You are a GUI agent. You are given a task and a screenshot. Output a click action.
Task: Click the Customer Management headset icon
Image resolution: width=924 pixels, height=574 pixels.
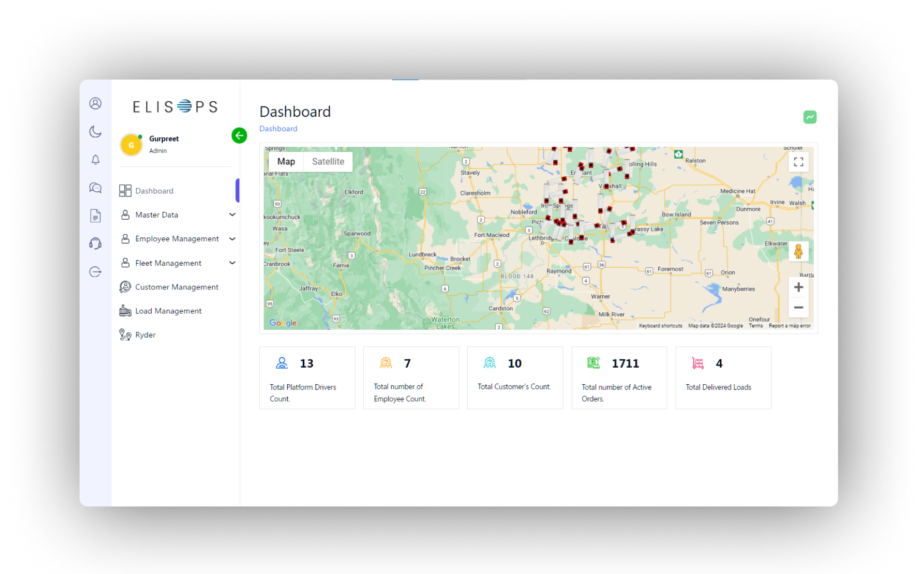(x=125, y=287)
